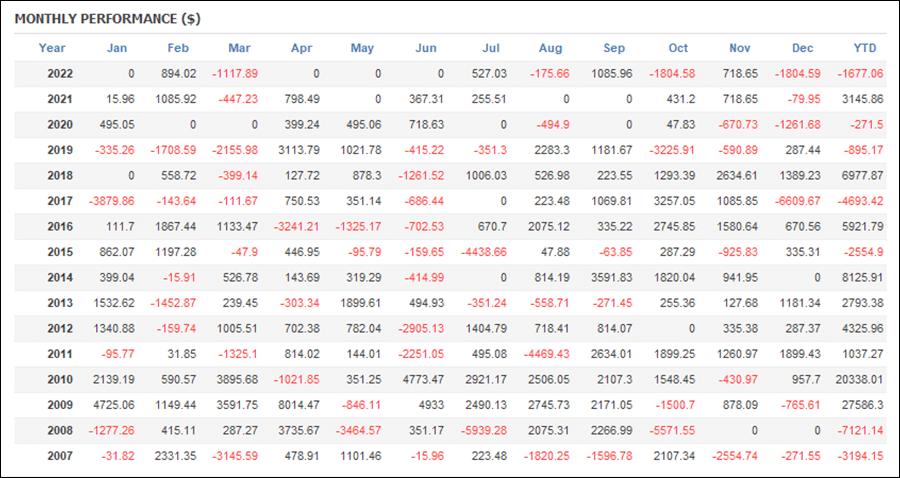
Task: Select the 2022 row label
Action: click(60, 74)
